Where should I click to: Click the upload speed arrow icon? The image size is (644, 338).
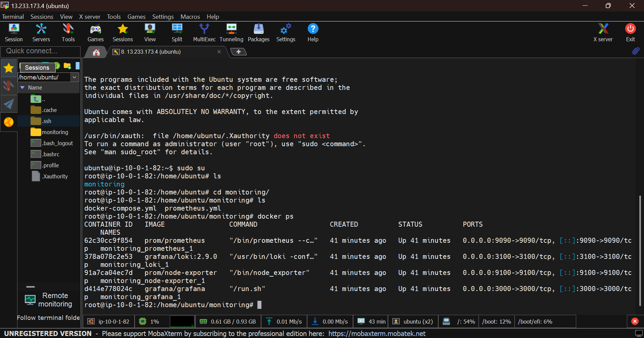pyautogui.click(x=269, y=321)
